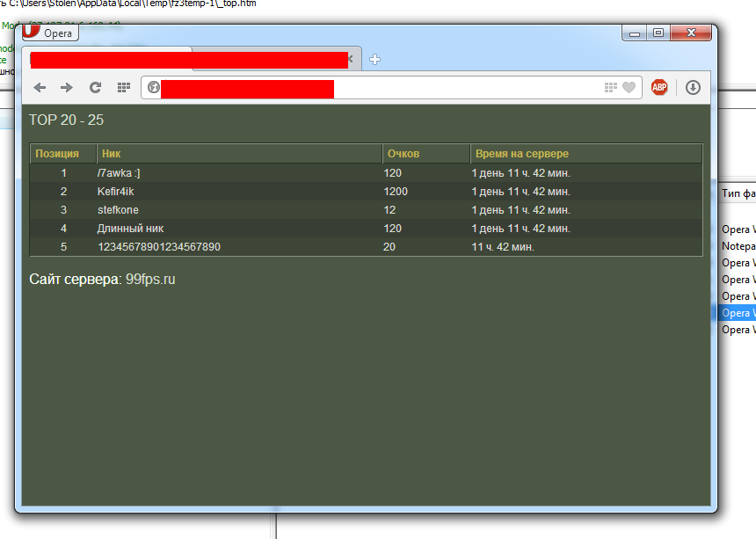
Task: Click the Сайт сервера label
Action: point(76,279)
